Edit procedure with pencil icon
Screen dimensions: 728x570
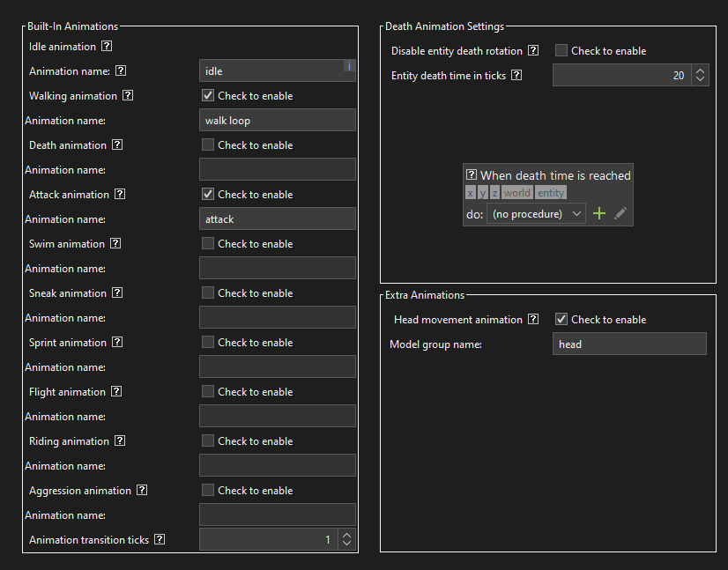click(620, 213)
